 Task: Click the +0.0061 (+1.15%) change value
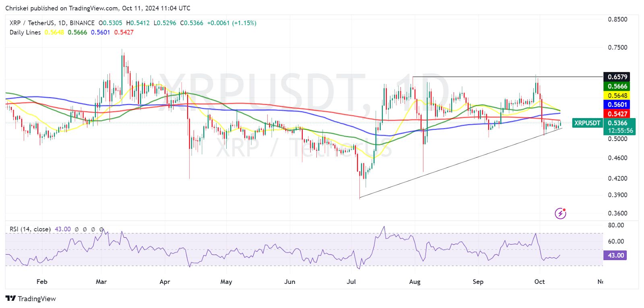(x=231, y=23)
